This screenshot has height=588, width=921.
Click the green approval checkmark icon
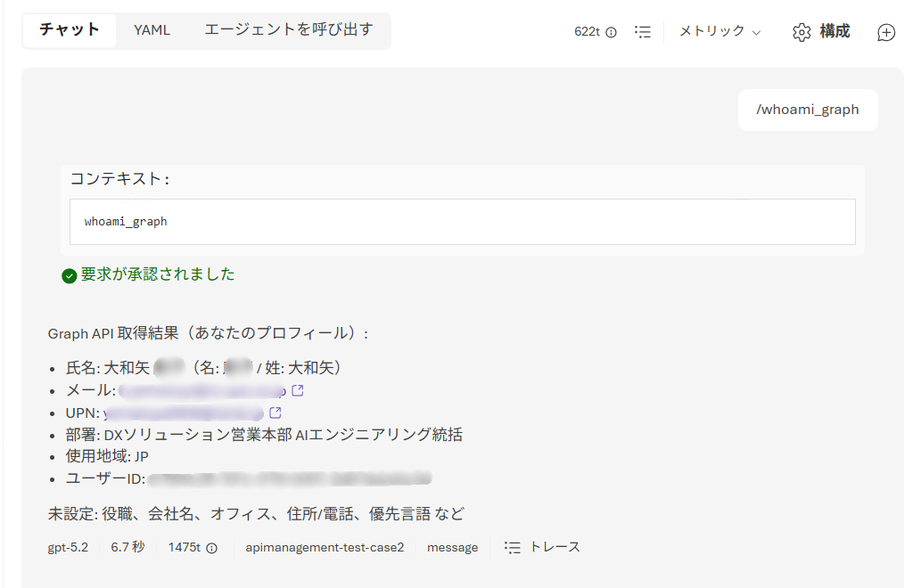click(70, 276)
